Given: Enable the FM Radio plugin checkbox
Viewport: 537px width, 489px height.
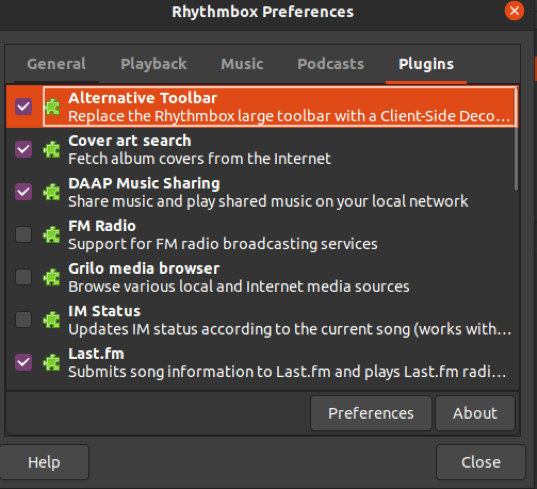Looking at the screenshot, I should pyautogui.click(x=24, y=235).
